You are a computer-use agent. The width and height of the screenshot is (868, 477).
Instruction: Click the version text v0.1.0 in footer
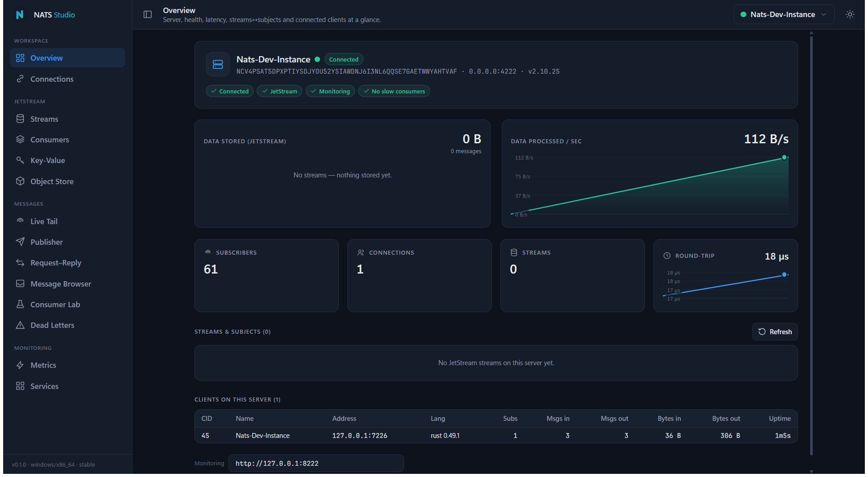(19, 465)
